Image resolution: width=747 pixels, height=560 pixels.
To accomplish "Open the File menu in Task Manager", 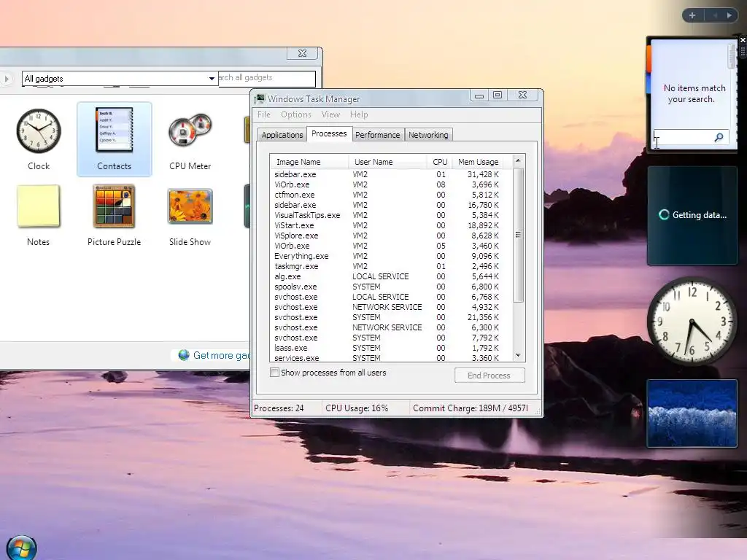I will click(x=264, y=114).
